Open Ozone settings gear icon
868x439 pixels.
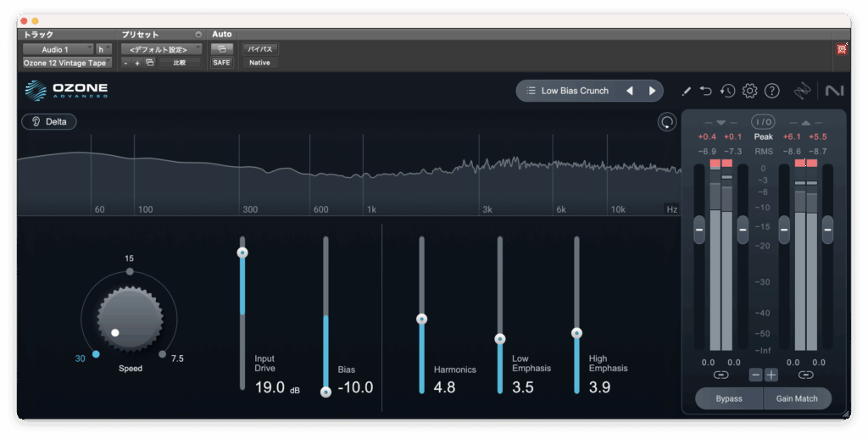[x=749, y=91]
